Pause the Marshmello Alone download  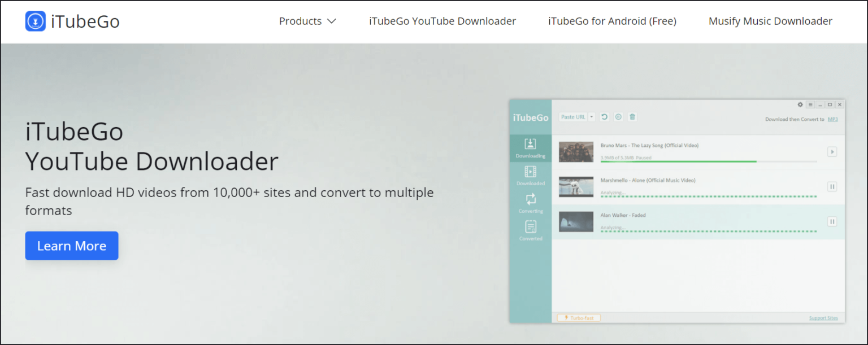[x=832, y=186]
